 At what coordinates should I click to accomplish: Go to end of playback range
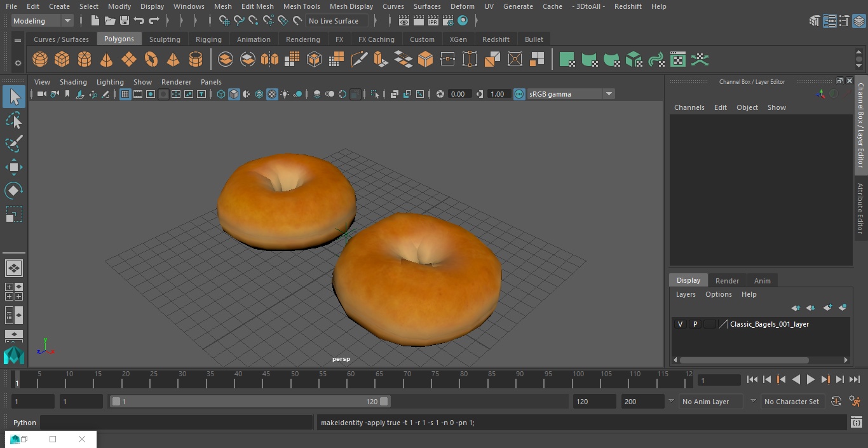coord(855,379)
